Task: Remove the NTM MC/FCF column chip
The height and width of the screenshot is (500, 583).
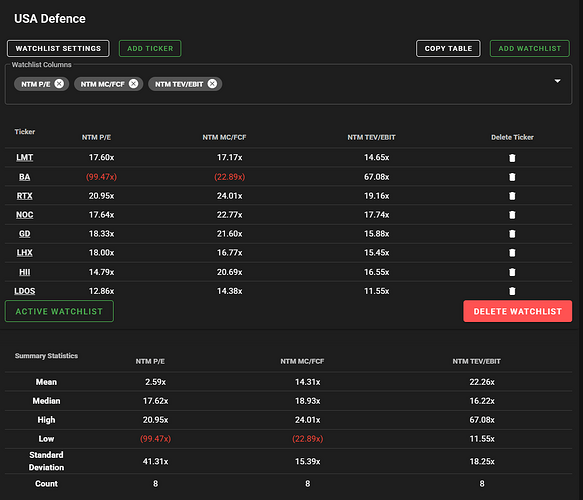Action: click(x=133, y=84)
